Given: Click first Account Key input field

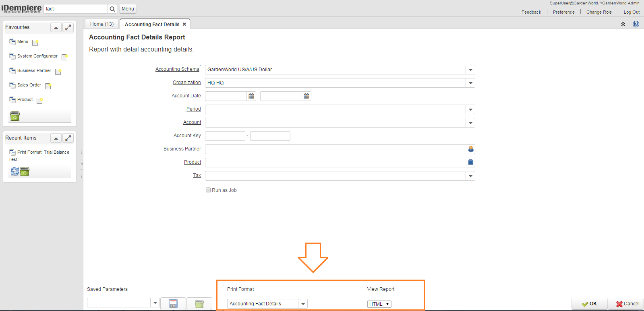Looking at the screenshot, I should pos(225,136).
